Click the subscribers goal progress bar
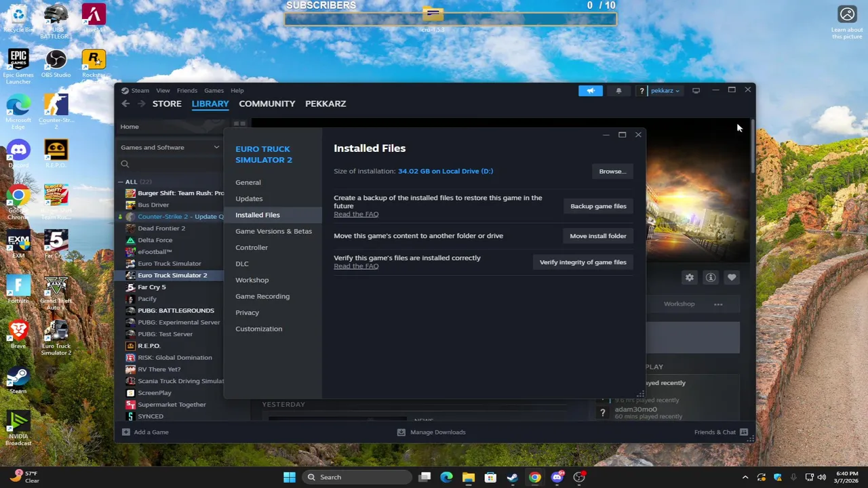The width and height of the screenshot is (868, 488). click(450, 19)
